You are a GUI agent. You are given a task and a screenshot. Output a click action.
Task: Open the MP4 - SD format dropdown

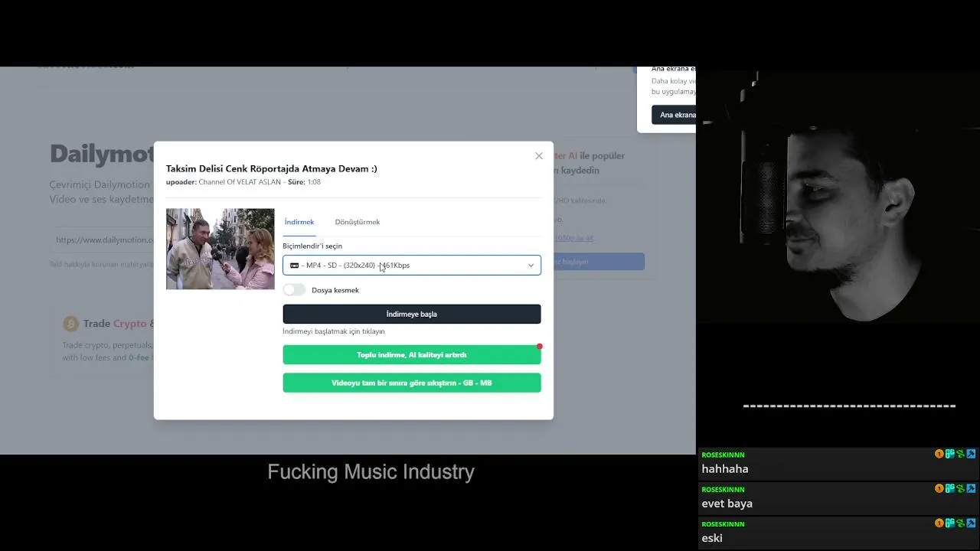tap(412, 265)
